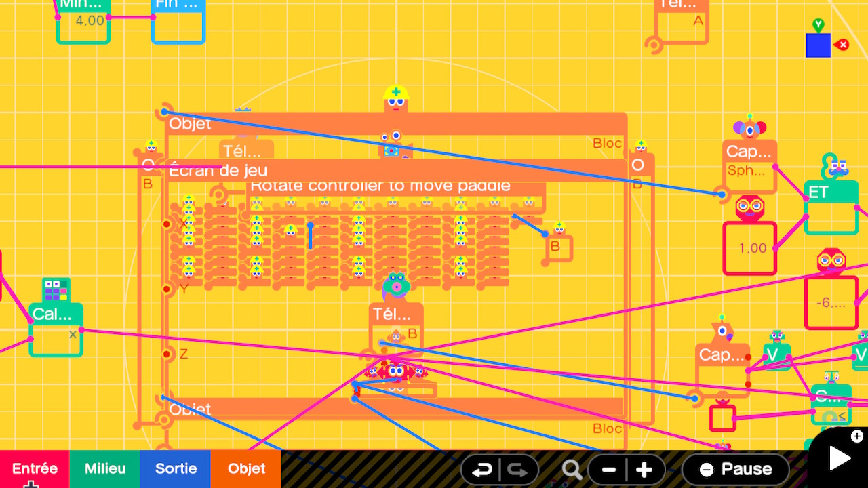Click the green Y axis marker
Image resolution: width=868 pixels, height=488 pixels.
point(818,26)
